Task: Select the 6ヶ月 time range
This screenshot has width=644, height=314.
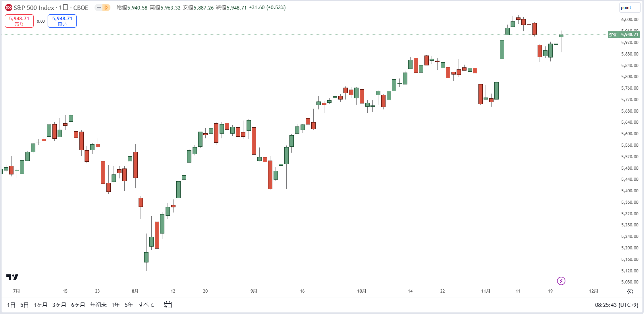Action: click(78, 305)
